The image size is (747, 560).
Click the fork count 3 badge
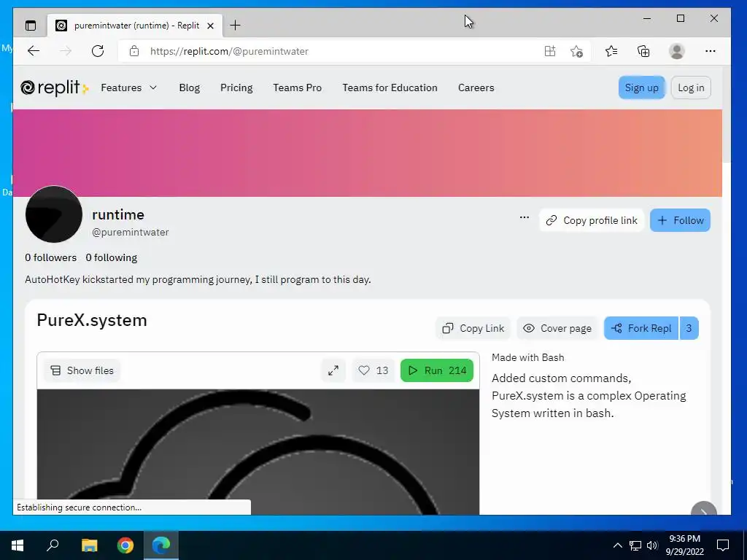[689, 328]
